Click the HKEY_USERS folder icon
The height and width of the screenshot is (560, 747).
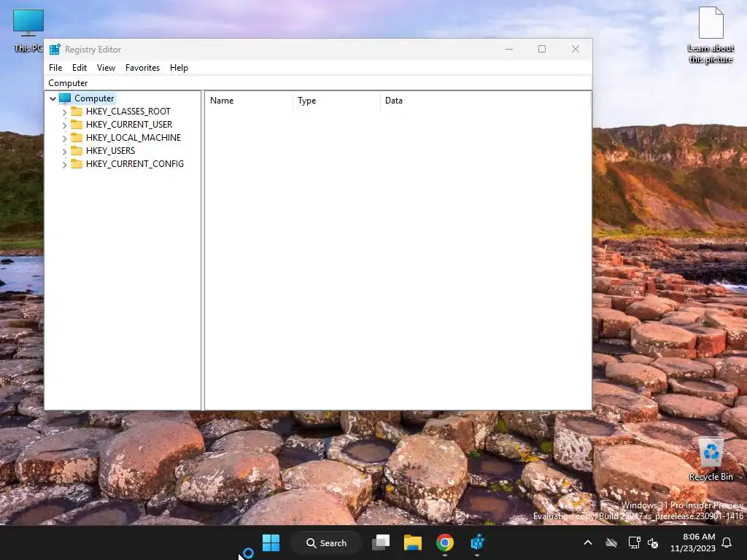(76, 150)
